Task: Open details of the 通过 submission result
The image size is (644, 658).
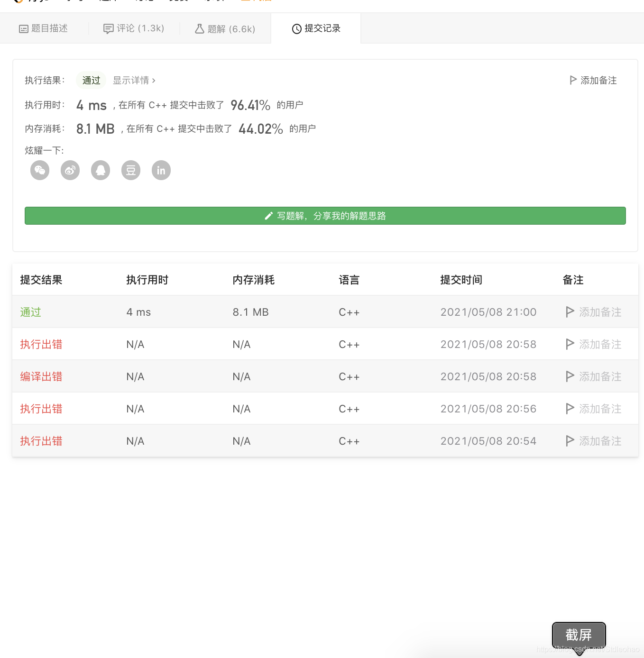Action: coord(30,311)
